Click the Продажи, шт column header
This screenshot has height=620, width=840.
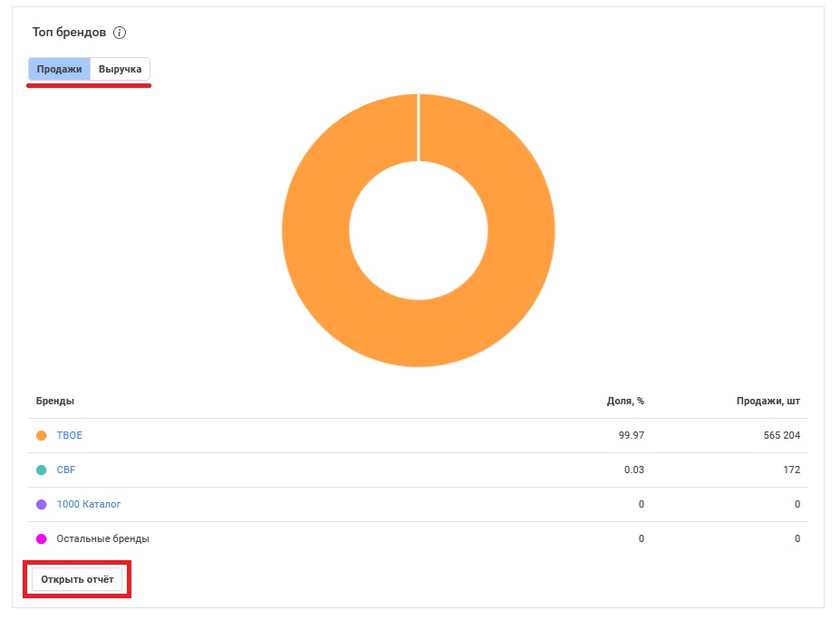768,401
